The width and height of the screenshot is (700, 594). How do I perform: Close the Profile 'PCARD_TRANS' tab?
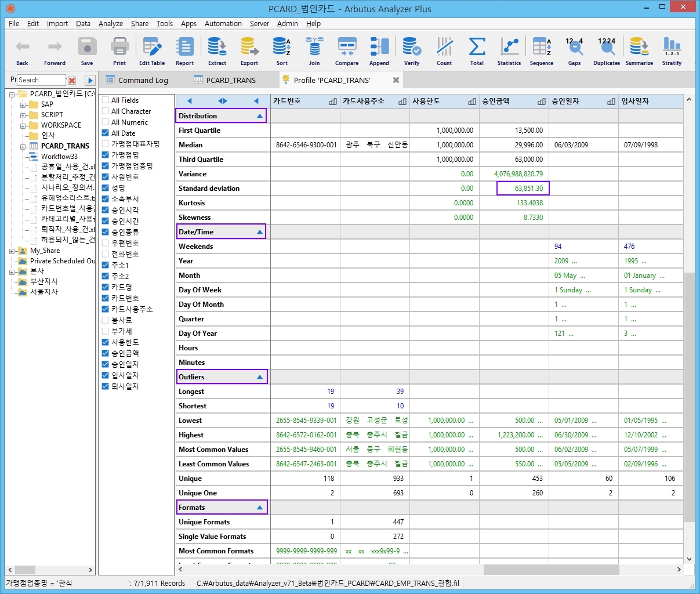396,80
